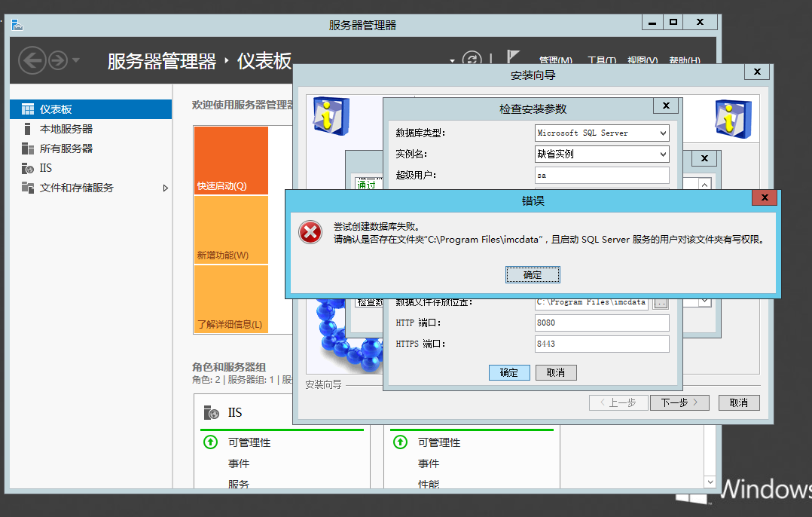Click the info book icon at wizard top-left
This screenshot has height=517, width=812.
point(331,116)
